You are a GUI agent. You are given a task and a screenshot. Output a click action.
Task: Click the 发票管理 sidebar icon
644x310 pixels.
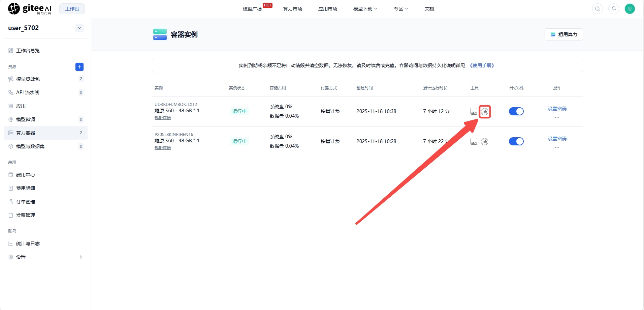click(11, 215)
